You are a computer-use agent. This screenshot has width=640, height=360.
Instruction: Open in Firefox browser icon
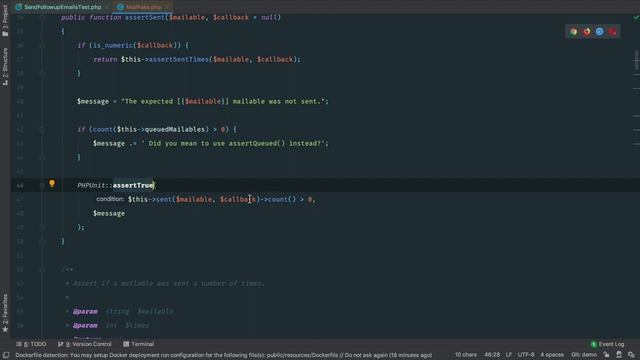[x=587, y=32]
